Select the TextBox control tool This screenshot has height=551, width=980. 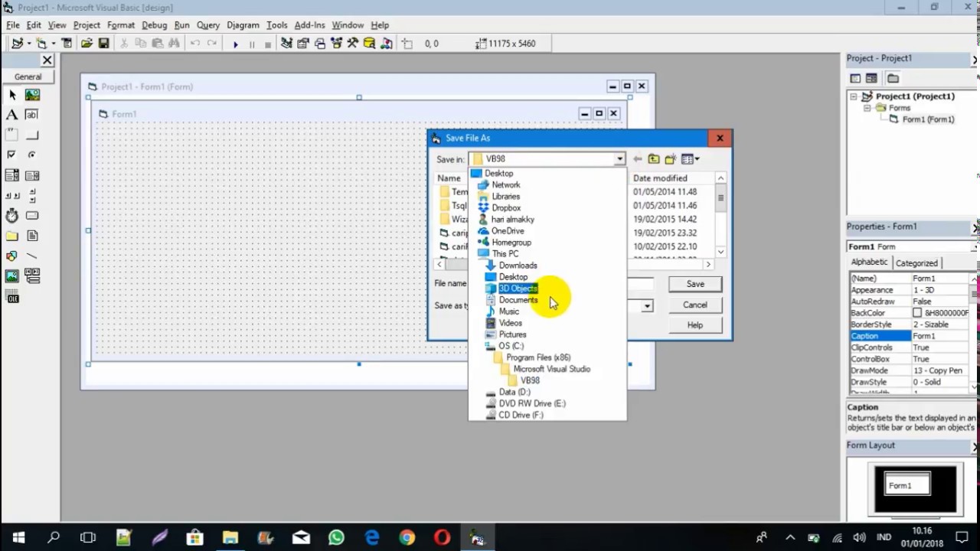click(32, 115)
